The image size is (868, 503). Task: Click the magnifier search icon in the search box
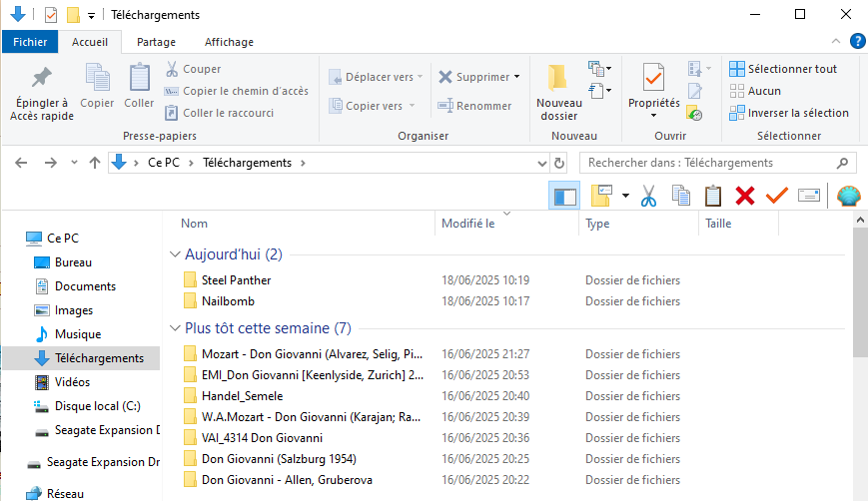pos(842,164)
